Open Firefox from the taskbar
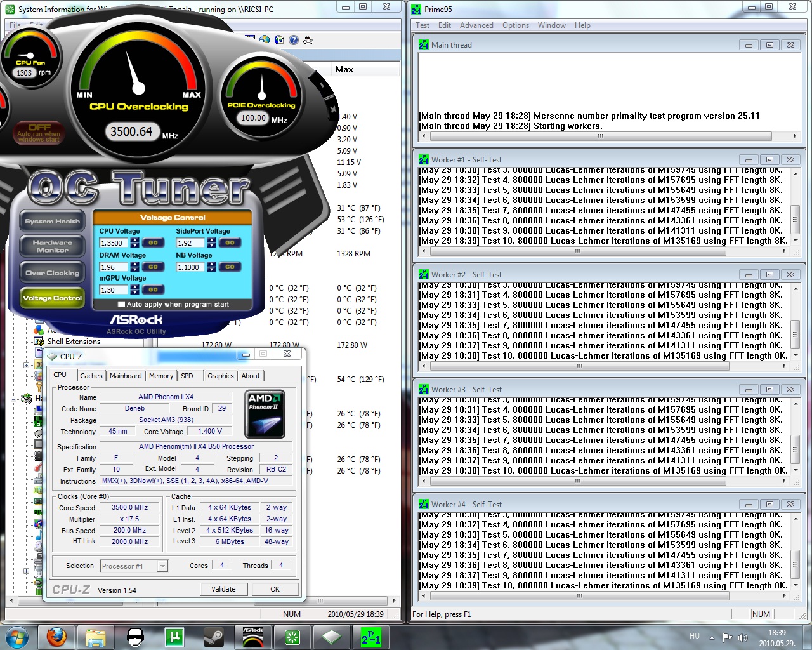Viewport: 812px width, 650px height. click(57, 637)
